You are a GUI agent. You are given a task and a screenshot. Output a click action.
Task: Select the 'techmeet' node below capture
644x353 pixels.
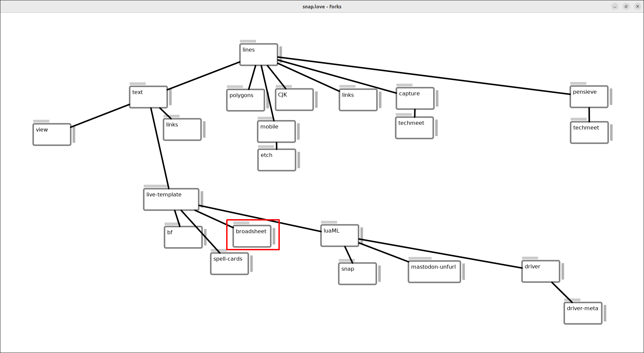click(x=414, y=128)
